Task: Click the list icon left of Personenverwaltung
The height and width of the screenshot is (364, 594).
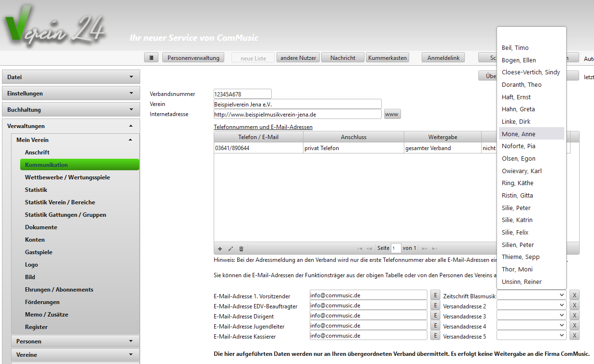Action: (151, 58)
